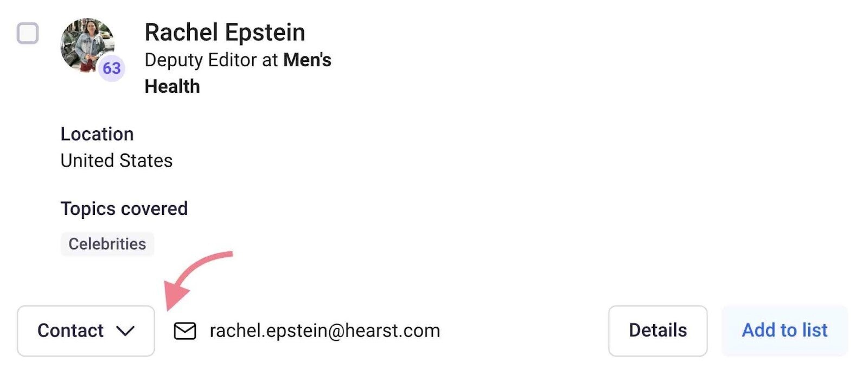This screenshot has width=868, height=374.
Task: Click the United States location value
Action: pos(117,161)
